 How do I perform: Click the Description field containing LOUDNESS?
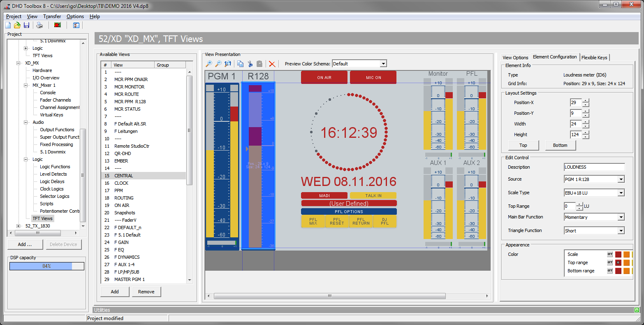point(594,167)
